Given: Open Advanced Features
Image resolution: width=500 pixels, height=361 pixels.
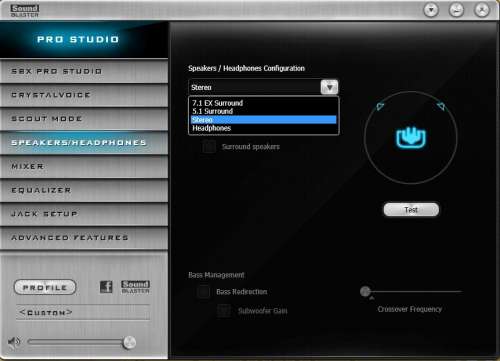Looking at the screenshot, I should (84, 238).
